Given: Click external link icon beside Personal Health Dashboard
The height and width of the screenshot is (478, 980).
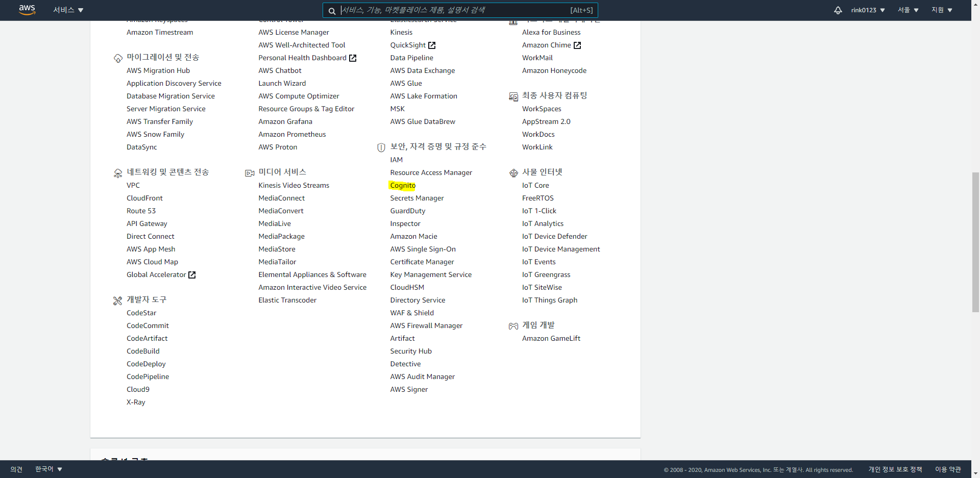Looking at the screenshot, I should coord(353,58).
